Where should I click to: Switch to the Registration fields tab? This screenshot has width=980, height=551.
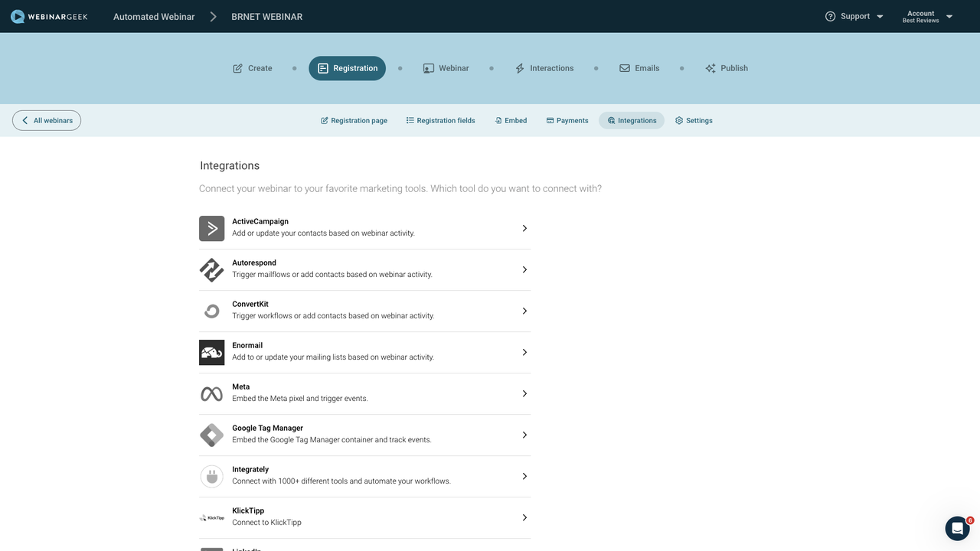pos(440,120)
